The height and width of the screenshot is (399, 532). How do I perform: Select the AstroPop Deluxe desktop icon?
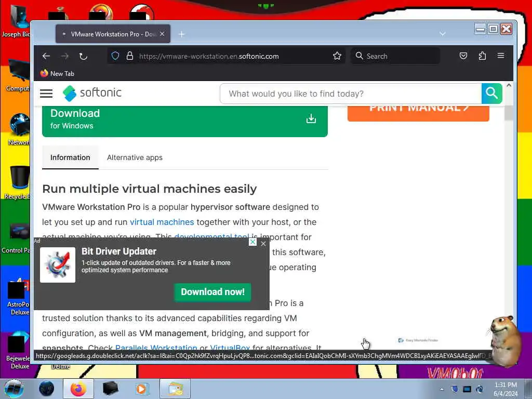pyautogui.click(x=18, y=297)
